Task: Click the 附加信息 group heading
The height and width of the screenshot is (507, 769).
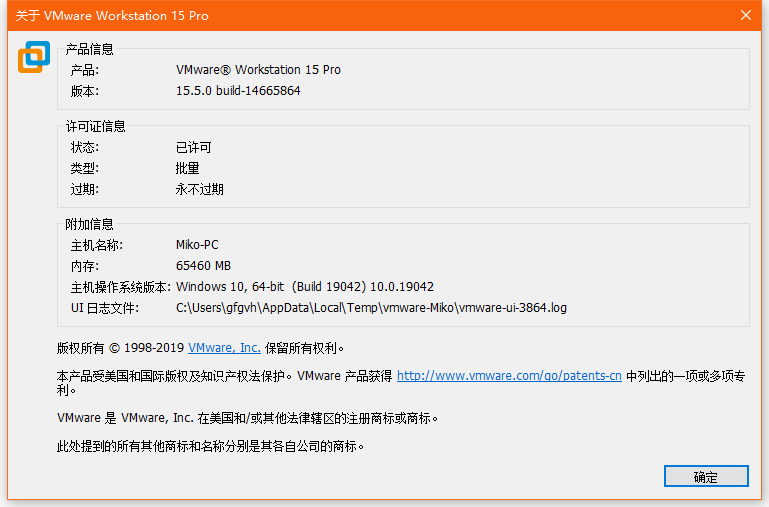Action: (90, 224)
